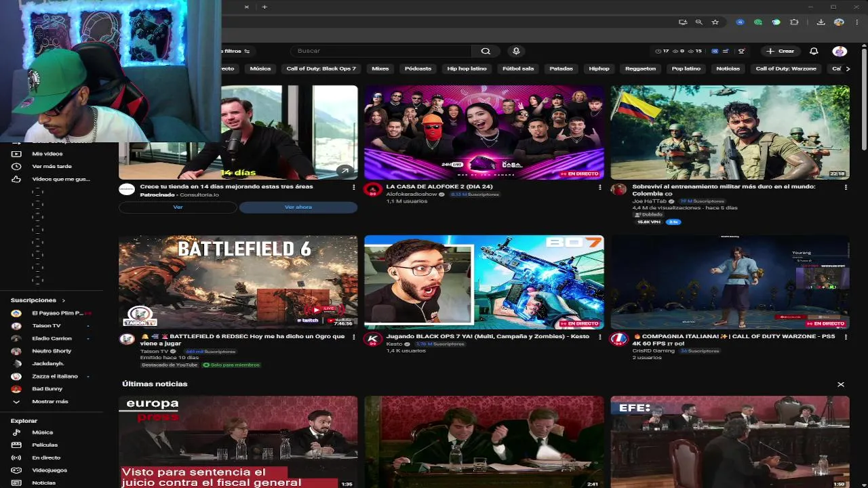868x488 pixels.
Task: Open the YouTube account avatar menu
Action: click(840, 51)
